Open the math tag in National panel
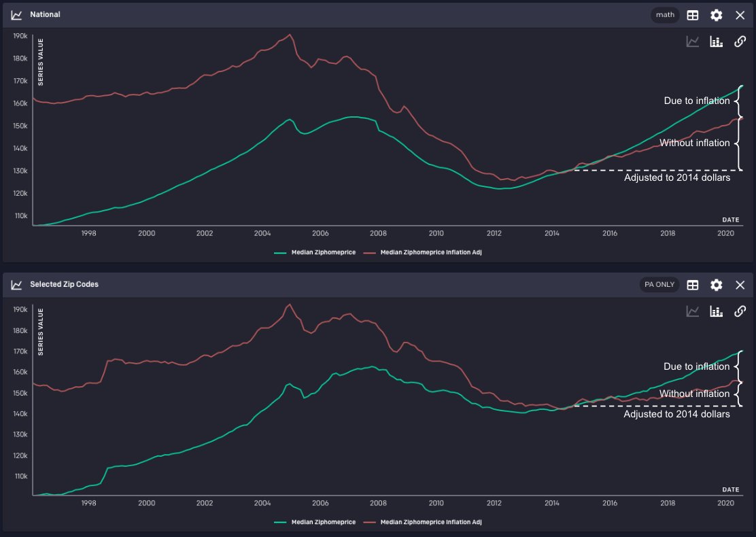756x537 pixels. (665, 15)
